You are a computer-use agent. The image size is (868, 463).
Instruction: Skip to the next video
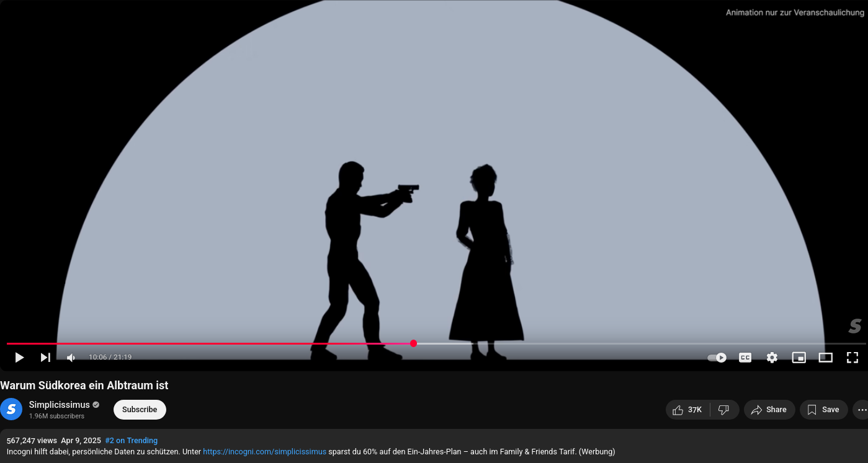pyautogui.click(x=45, y=358)
